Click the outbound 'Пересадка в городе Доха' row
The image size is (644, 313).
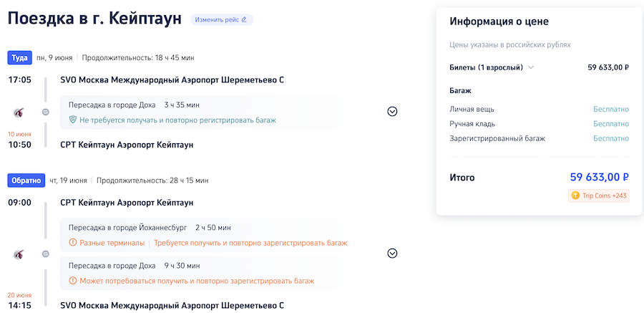[112, 105]
